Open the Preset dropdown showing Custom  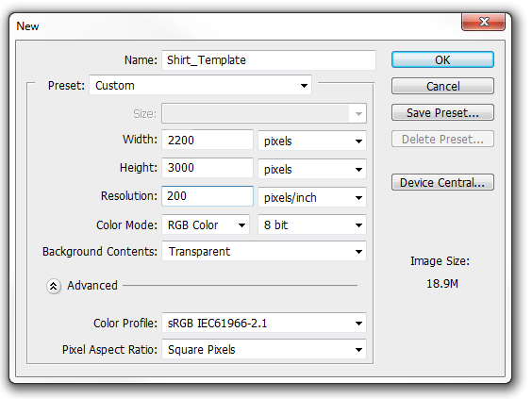pos(201,85)
